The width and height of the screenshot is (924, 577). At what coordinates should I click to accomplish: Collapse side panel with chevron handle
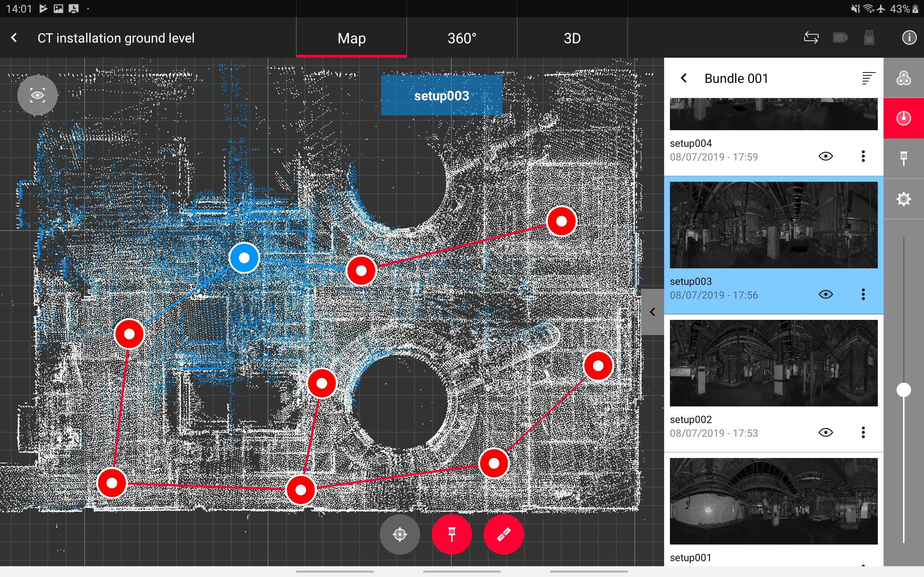click(x=653, y=312)
